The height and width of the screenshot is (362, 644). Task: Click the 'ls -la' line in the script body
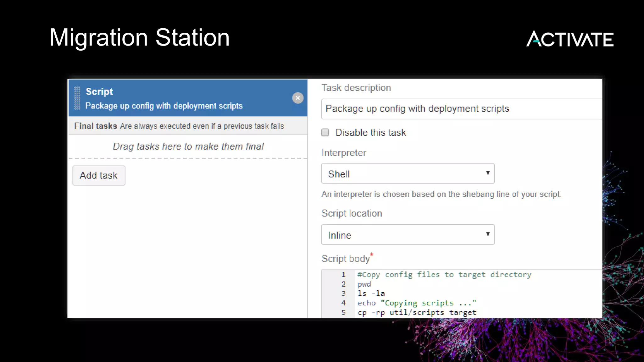(x=371, y=293)
